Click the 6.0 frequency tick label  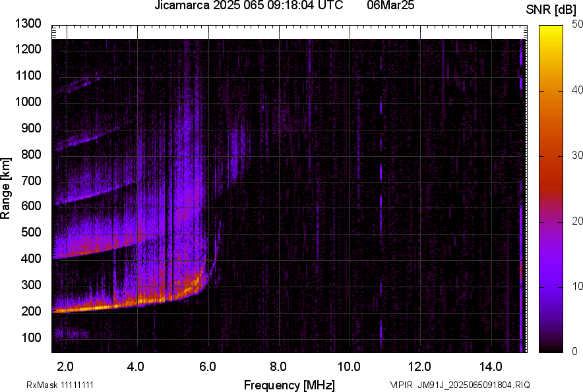pos(208,366)
